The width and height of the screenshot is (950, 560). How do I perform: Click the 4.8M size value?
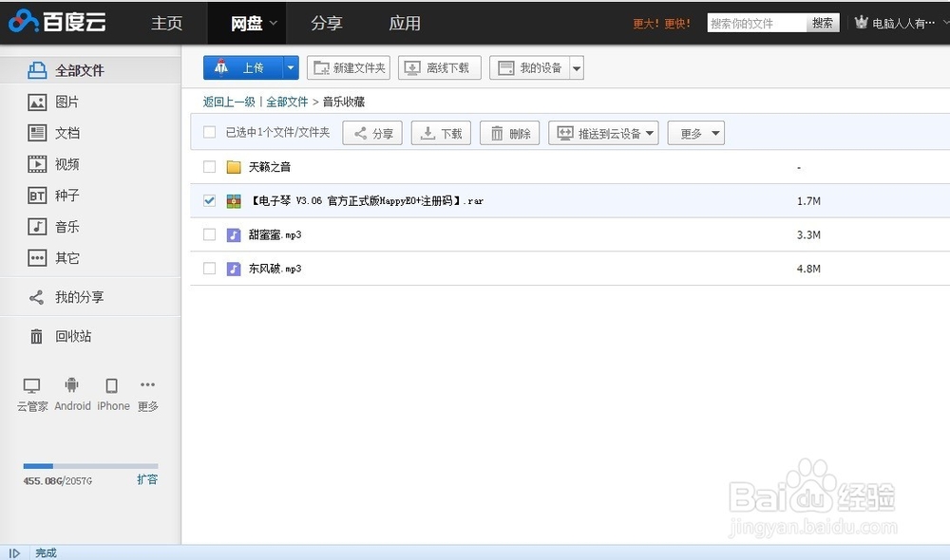[808, 269]
